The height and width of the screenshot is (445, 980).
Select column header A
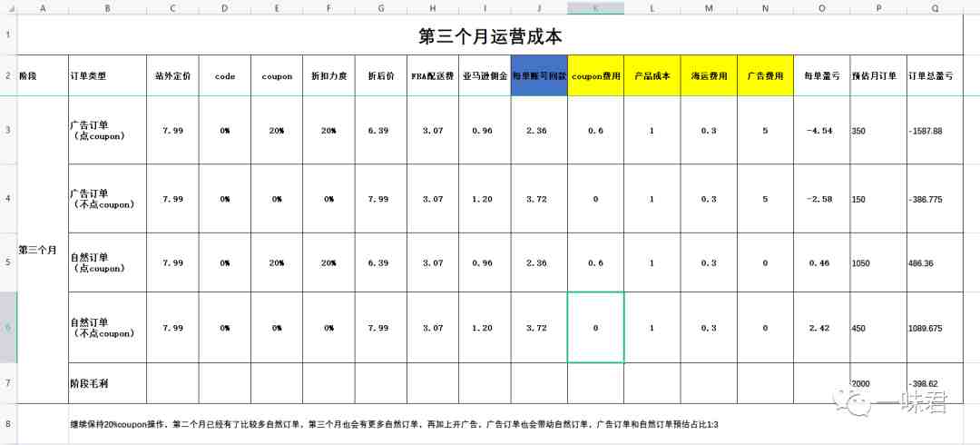pyautogui.click(x=43, y=8)
